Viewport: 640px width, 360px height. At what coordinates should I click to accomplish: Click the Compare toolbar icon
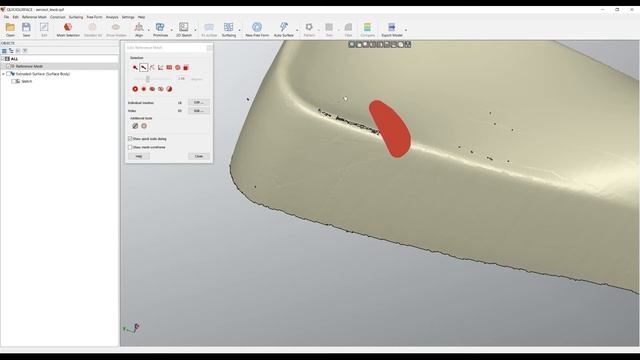[367, 27]
